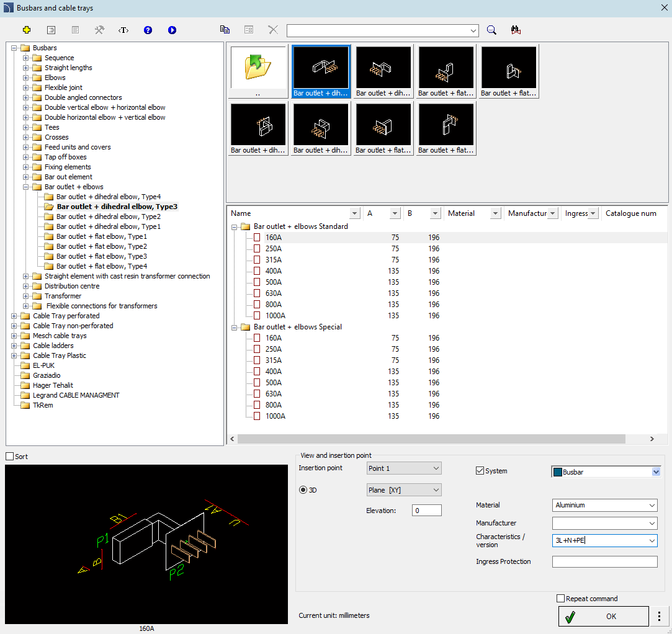Open the Plane [XY] dropdown
This screenshot has width=672, height=634.
coord(404,489)
